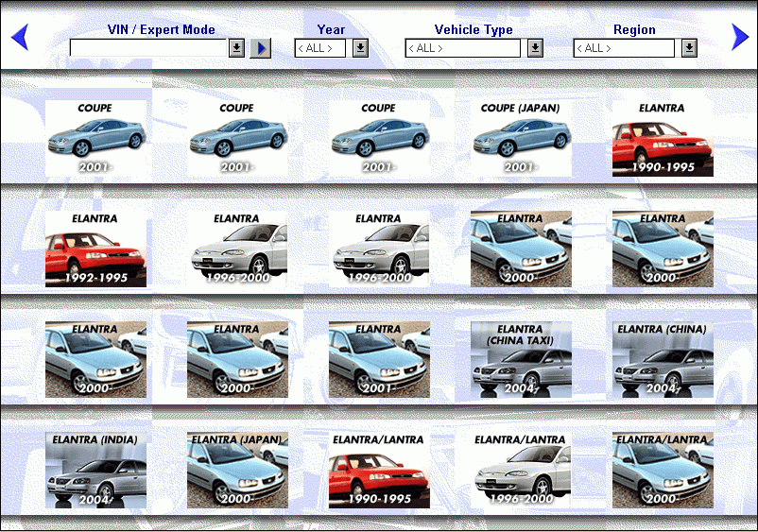Open ELANTRA (JAPAN) 2000- catalog
758x532 pixels.
(237, 471)
